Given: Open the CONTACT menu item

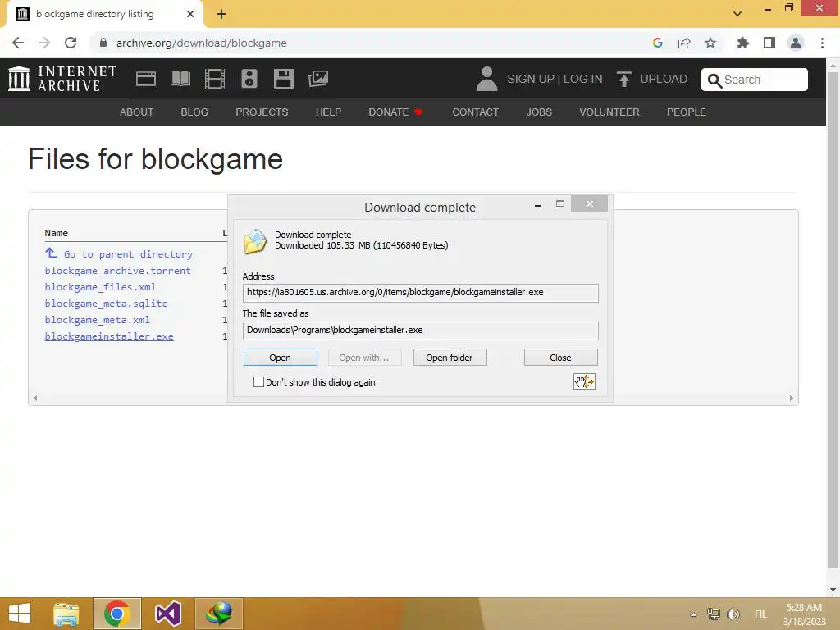Looking at the screenshot, I should tap(475, 112).
